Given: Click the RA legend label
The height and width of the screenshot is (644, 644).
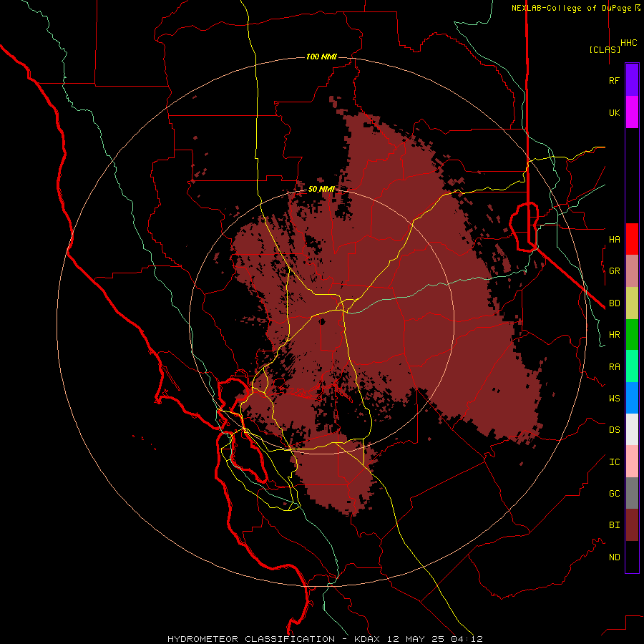Looking at the screenshot, I should coord(614,366).
